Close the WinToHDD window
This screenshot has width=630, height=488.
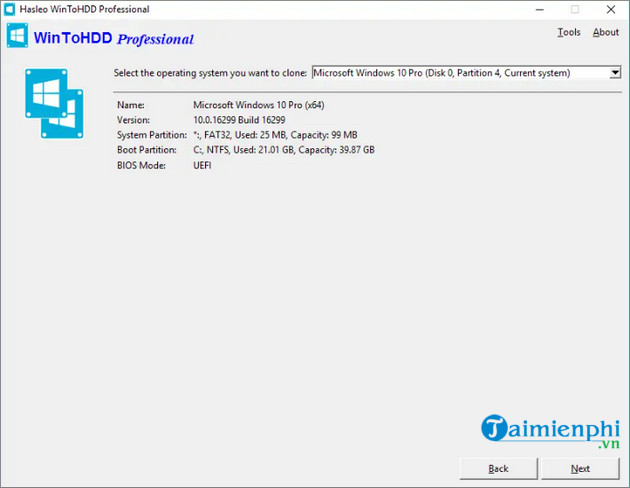(611, 9)
